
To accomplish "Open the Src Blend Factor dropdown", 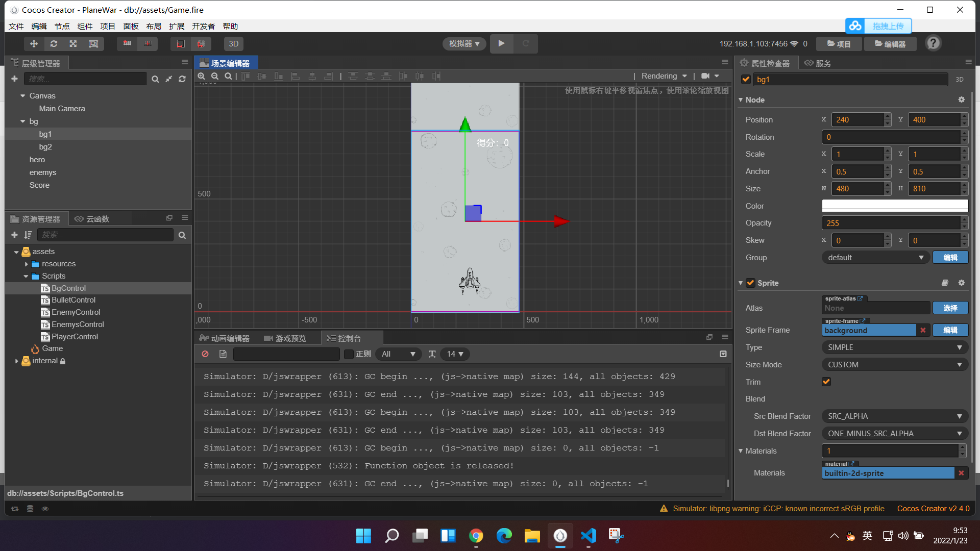I will tap(895, 416).
